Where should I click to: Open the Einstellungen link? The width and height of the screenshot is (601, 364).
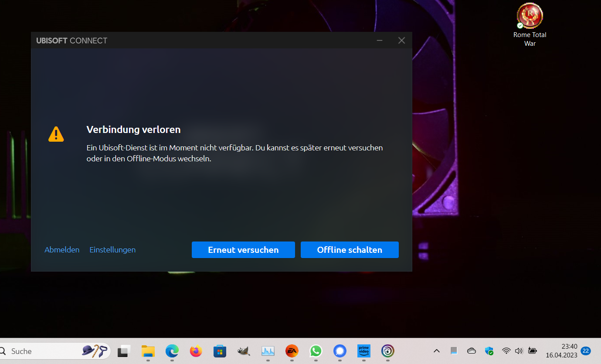point(112,250)
